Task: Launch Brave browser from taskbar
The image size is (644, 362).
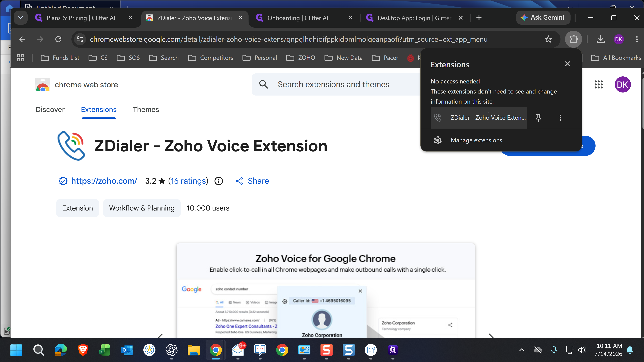Action: point(83,350)
